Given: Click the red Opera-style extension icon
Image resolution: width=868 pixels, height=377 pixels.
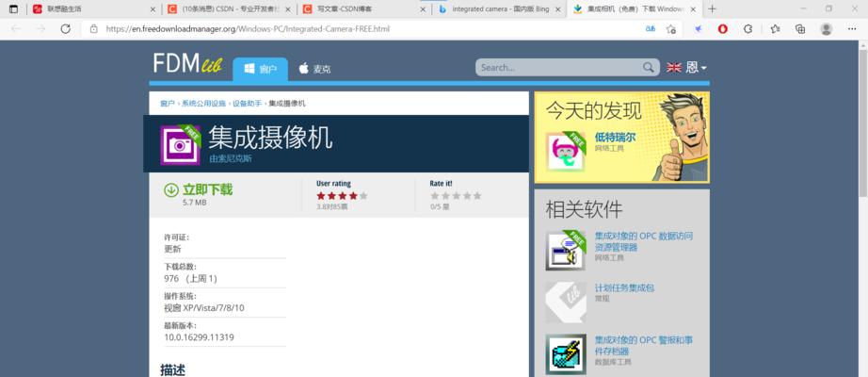Looking at the screenshot, I should pyautogui.click(x=723, y=29).
